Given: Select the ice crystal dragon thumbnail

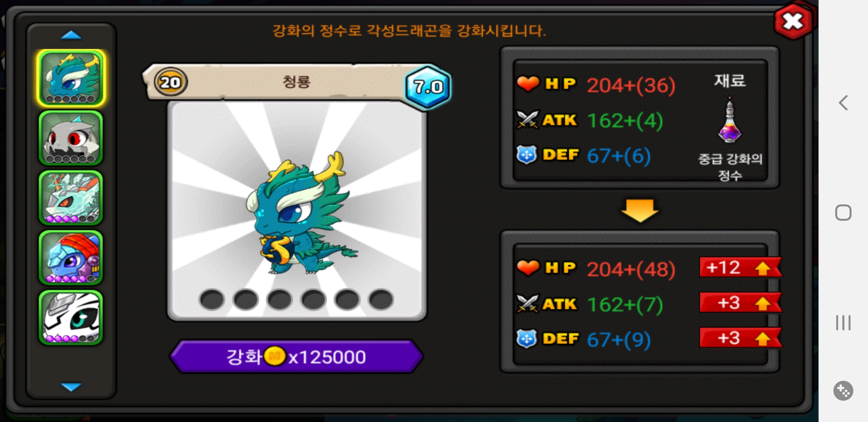Looking at the screenshot, I should [x=71, y=198].
